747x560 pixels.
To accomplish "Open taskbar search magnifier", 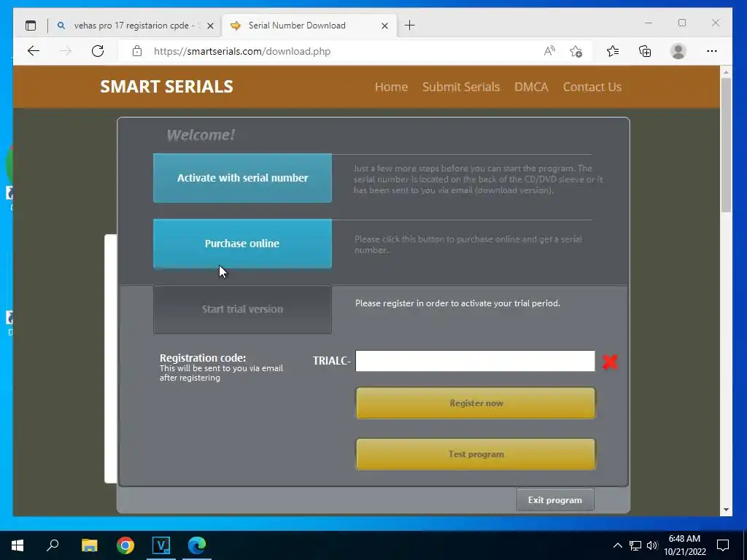I will (x=53, y=545).
